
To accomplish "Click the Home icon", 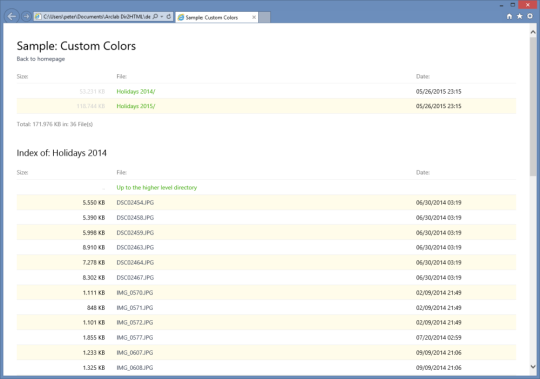I will tap(509, 16).
